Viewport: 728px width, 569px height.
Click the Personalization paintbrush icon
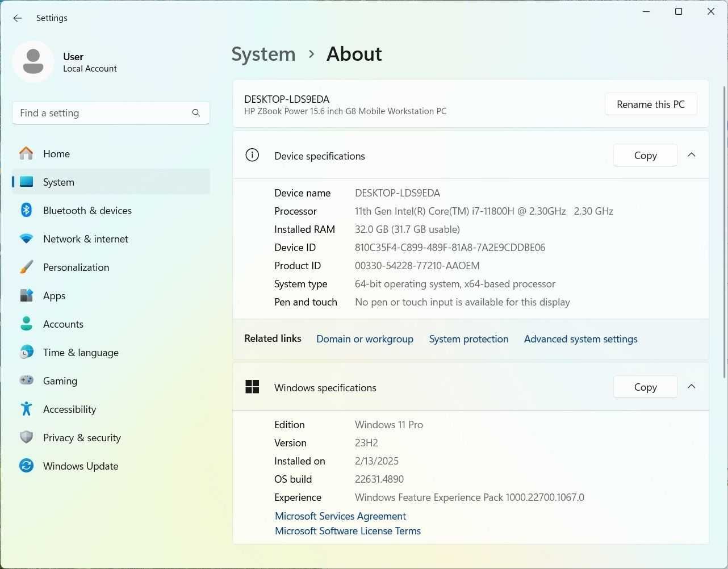(x=26, y=267)
